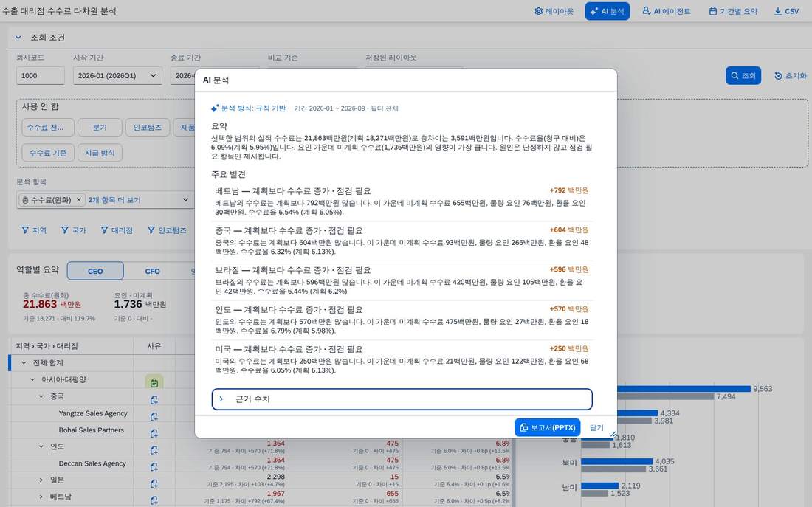This screenshot has width=812, height=507.
Task: Expand the 일본 tree node
Action: [41, 480]
